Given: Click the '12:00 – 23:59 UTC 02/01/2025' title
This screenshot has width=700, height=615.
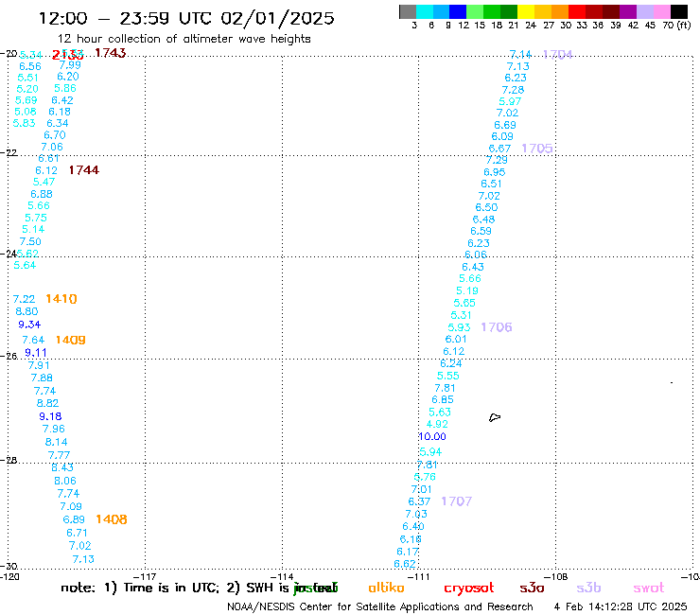Looking at the screenshot, I should pos(186,18).
